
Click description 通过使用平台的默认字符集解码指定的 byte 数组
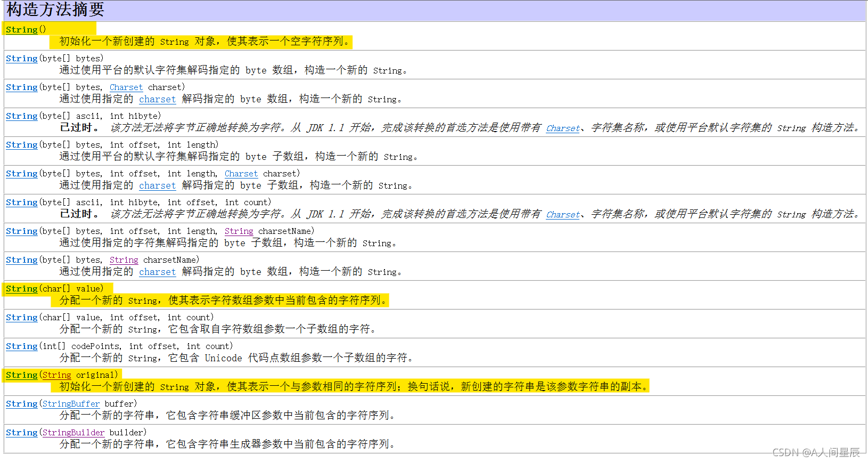click(234, 70)
